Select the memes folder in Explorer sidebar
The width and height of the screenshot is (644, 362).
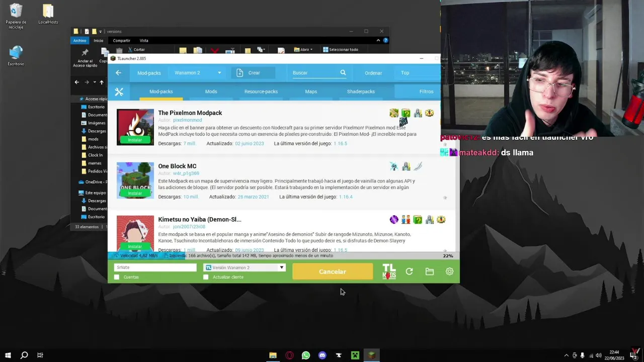click(95, 163)
